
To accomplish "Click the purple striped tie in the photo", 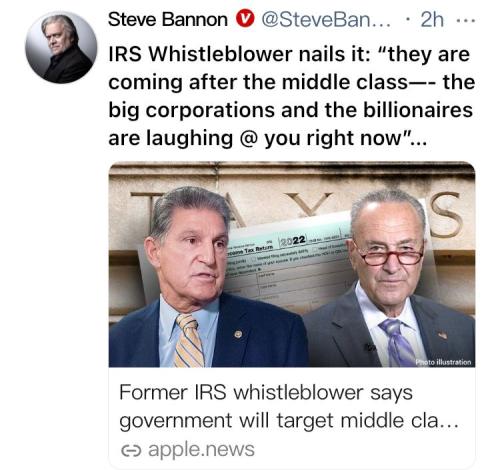I will 397,343.
